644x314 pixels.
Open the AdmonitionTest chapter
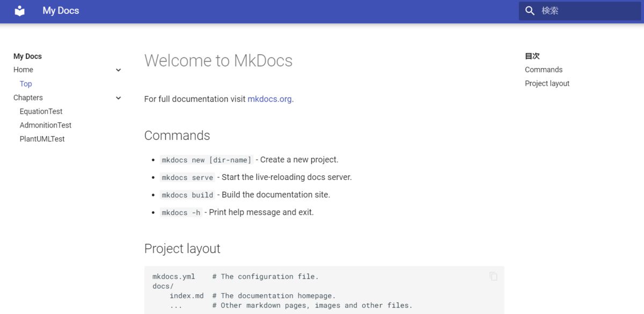46,125
